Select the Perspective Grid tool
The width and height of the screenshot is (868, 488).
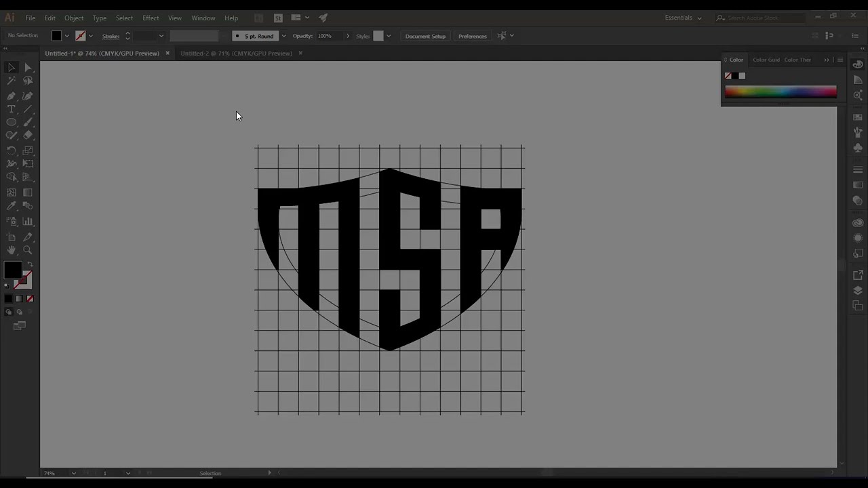(x=28, y=177)
